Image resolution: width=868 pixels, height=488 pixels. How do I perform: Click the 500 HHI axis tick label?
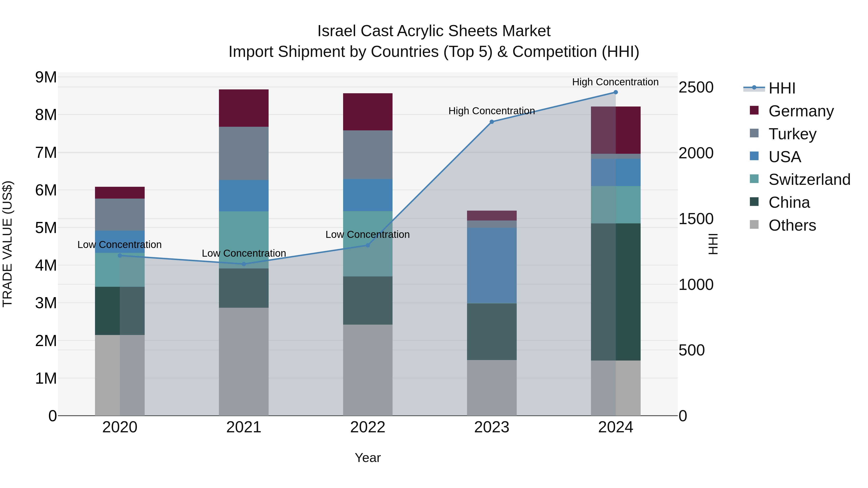(692, 350)
